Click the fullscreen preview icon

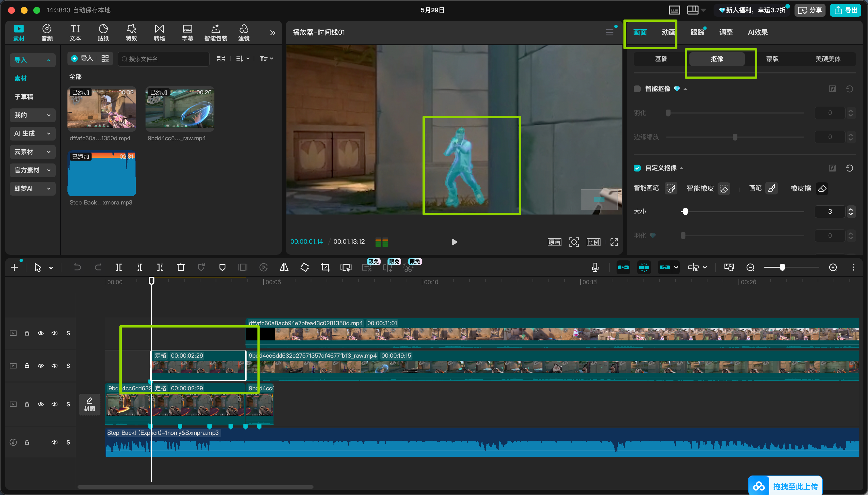point(614,242)
